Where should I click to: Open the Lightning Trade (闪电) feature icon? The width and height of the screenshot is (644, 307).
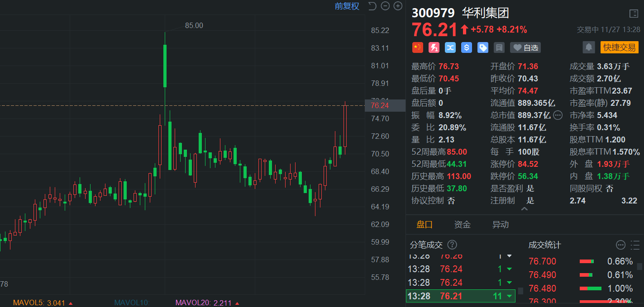(x=434, y=47)
